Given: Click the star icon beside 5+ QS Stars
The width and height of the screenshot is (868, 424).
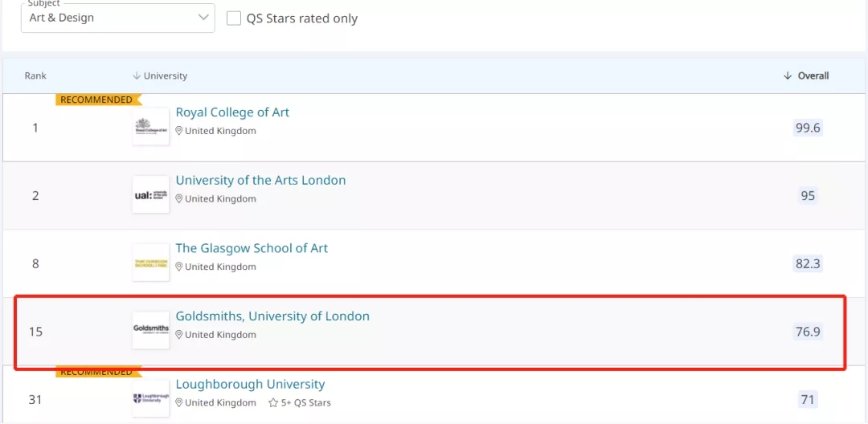Looking at the screenshot, I should [273, 402].
